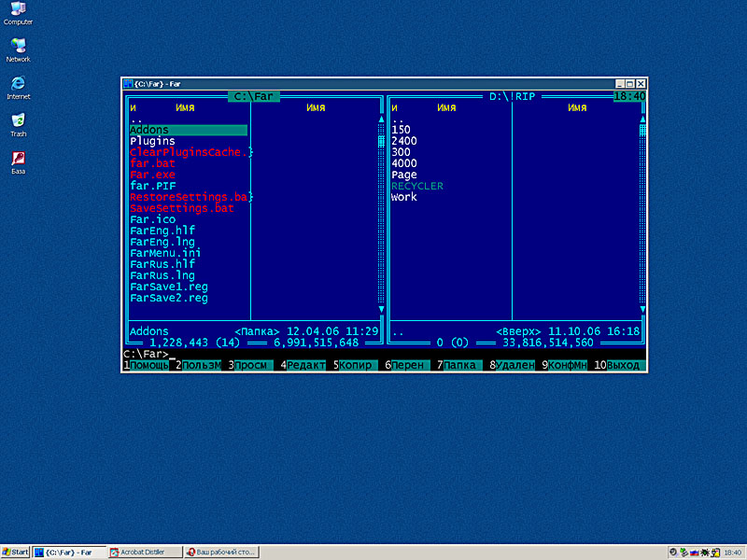Click the 4 Редакт function key
The image size is (747, 560).
pos(303,365)
